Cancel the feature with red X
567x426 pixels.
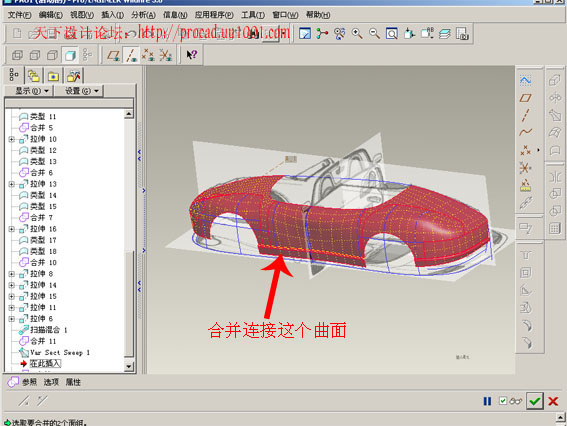(x=553, y=401)
